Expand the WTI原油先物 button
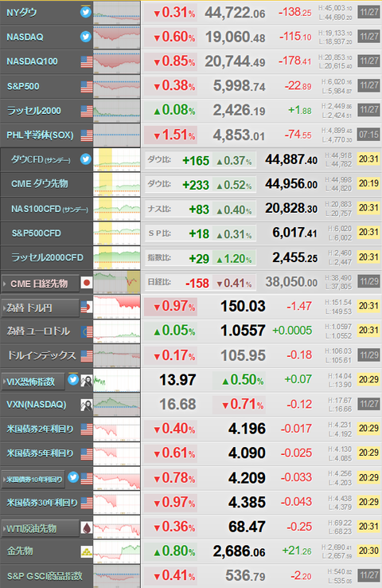This screenshot has width=382, height=588. click(41, 529)
